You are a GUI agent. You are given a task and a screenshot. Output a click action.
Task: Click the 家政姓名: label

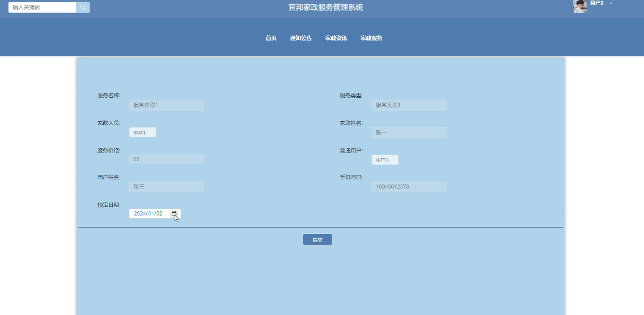tap(351, 123)
